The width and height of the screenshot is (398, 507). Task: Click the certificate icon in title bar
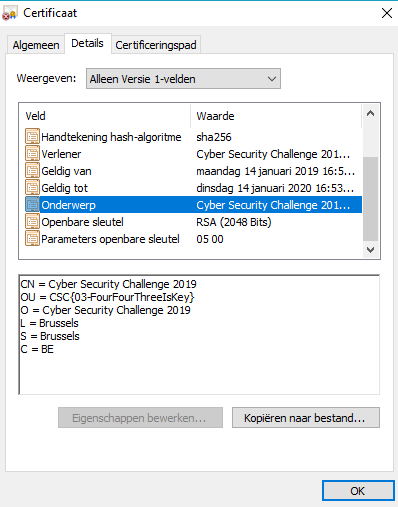click(9, 13)
